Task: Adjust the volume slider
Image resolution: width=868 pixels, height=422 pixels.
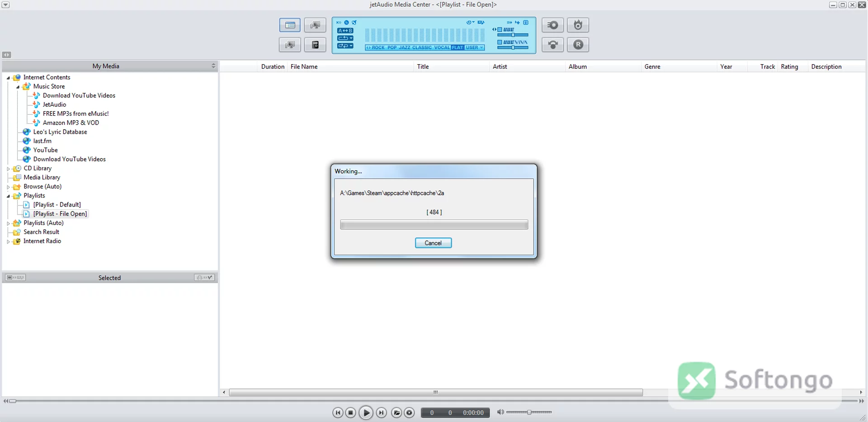Action: click(529, 412)
